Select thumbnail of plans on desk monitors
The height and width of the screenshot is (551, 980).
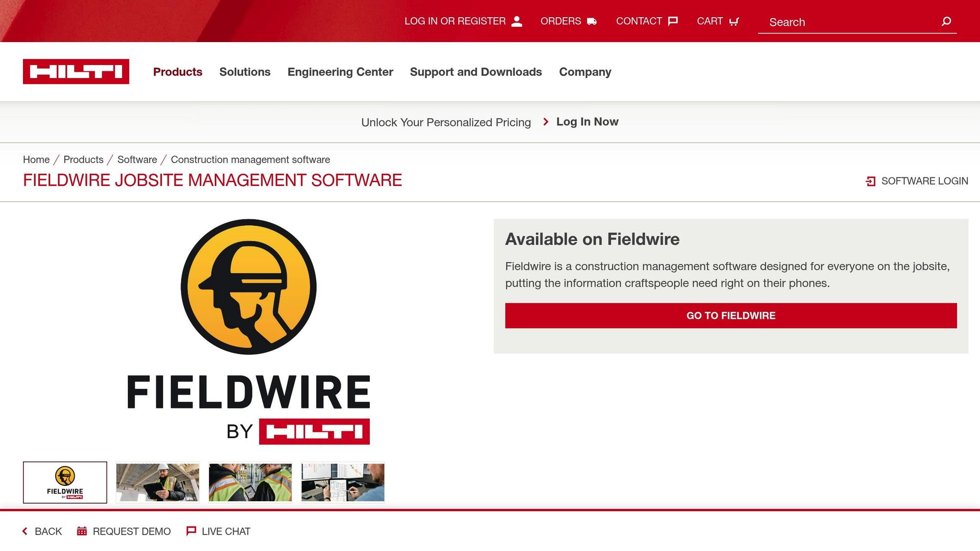(x=343, y=482)
